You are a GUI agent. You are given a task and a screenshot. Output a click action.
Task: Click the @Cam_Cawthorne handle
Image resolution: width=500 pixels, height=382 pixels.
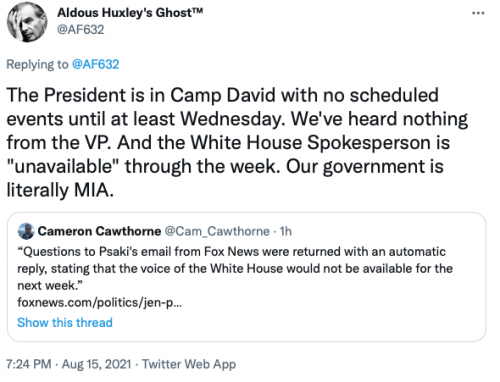click(x=217, y=231)
